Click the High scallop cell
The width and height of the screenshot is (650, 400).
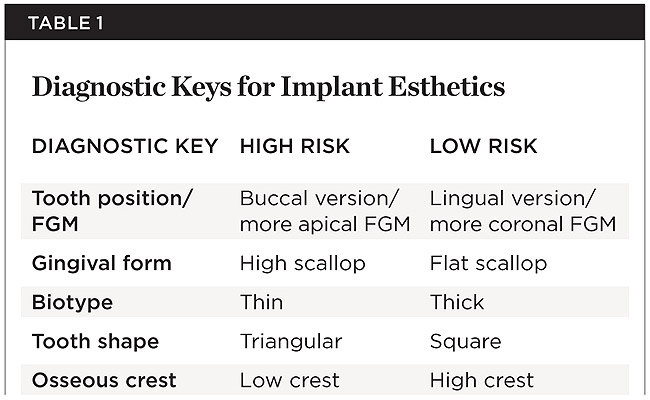pos(302,263)
